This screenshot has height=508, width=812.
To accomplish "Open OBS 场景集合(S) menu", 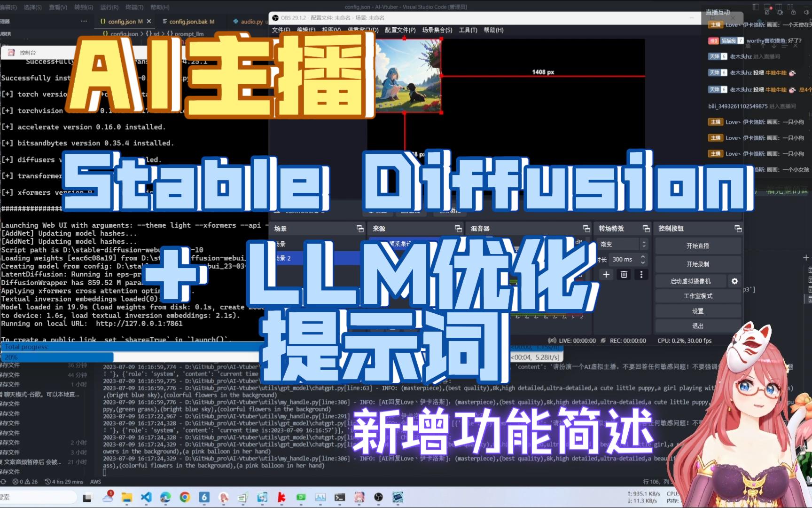I will coord(437,30).
